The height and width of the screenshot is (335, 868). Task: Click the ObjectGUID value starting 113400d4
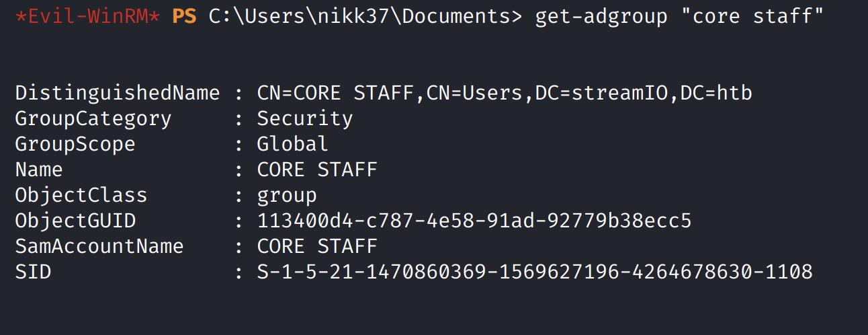[x=474, y=221]
